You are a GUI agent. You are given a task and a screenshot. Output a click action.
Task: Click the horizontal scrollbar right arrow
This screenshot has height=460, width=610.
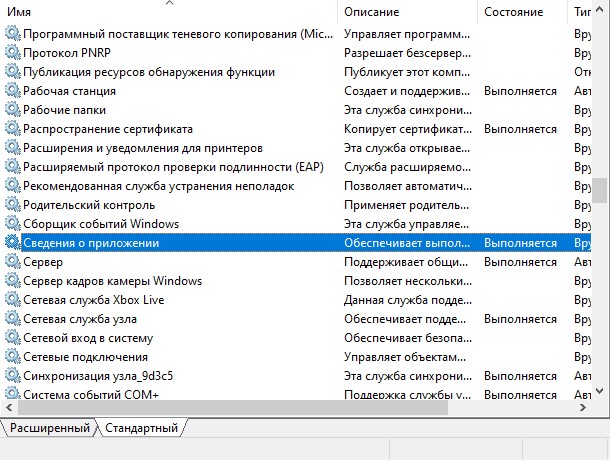point(582,407)
